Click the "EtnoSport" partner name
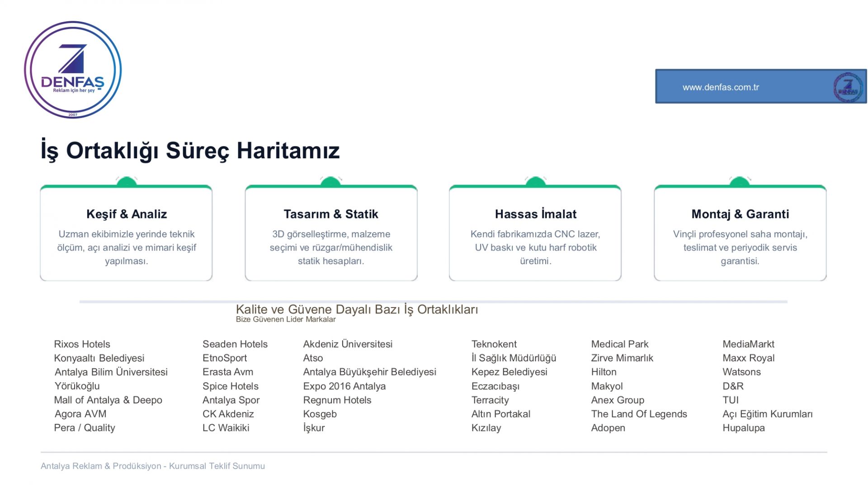Viewport: 868px width, 488px height. [225, 358]
